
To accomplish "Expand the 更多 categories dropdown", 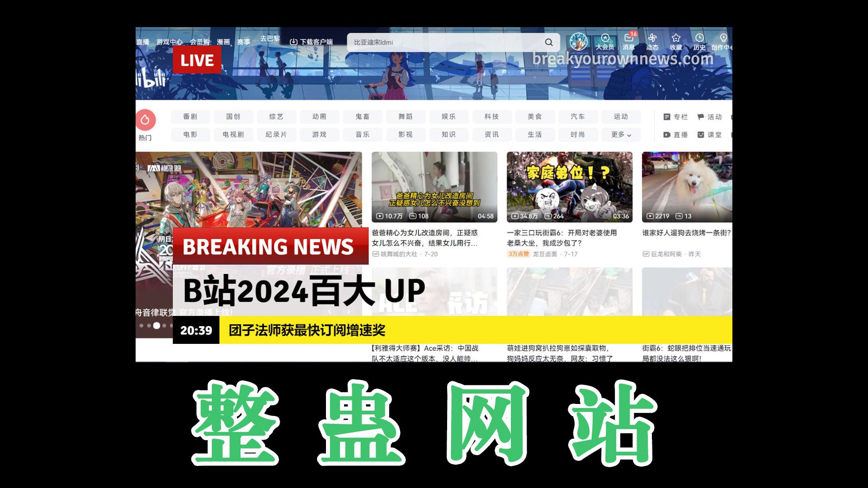I will 621,135.
